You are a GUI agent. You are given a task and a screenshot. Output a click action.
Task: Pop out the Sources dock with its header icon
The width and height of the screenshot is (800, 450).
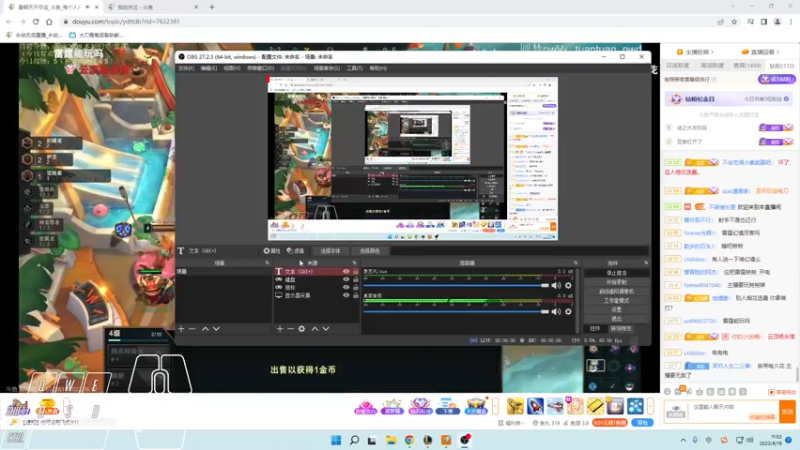point(355,263)
